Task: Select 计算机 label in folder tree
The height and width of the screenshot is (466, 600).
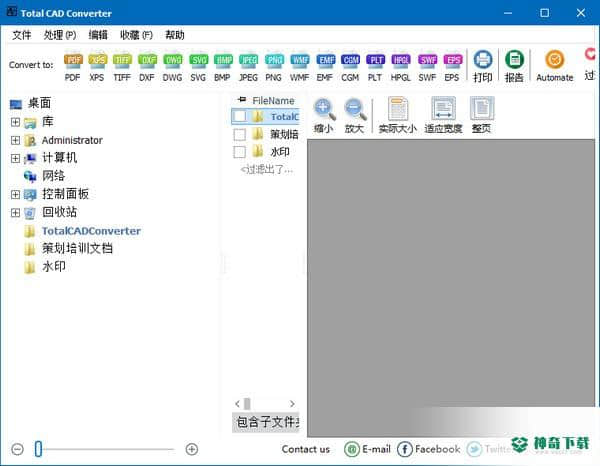Action: (59, 158)
